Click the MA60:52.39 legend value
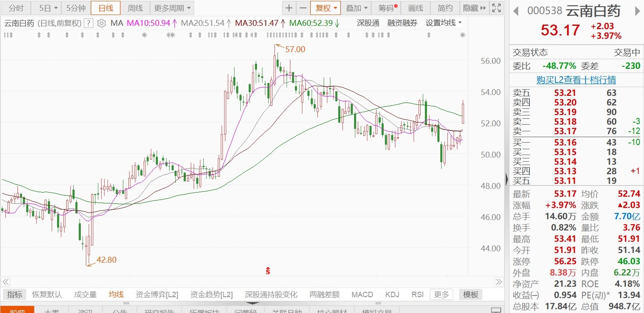 click(315, 23)
